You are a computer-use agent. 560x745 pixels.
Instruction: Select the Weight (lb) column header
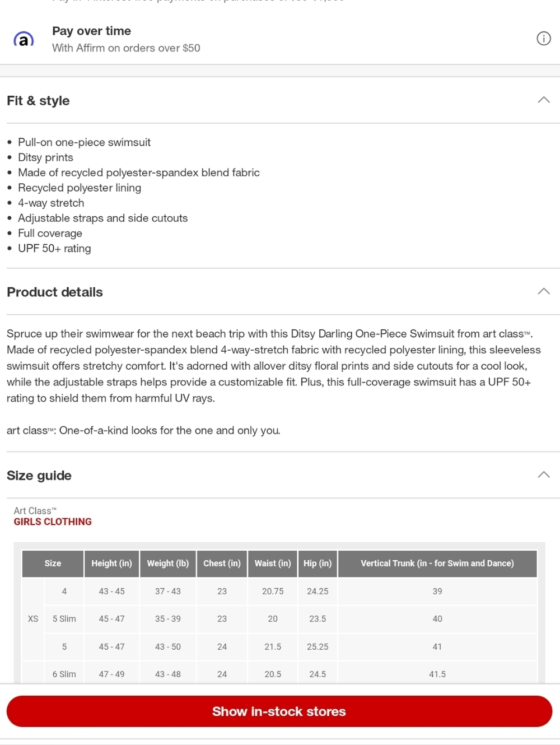pos(168,564)
